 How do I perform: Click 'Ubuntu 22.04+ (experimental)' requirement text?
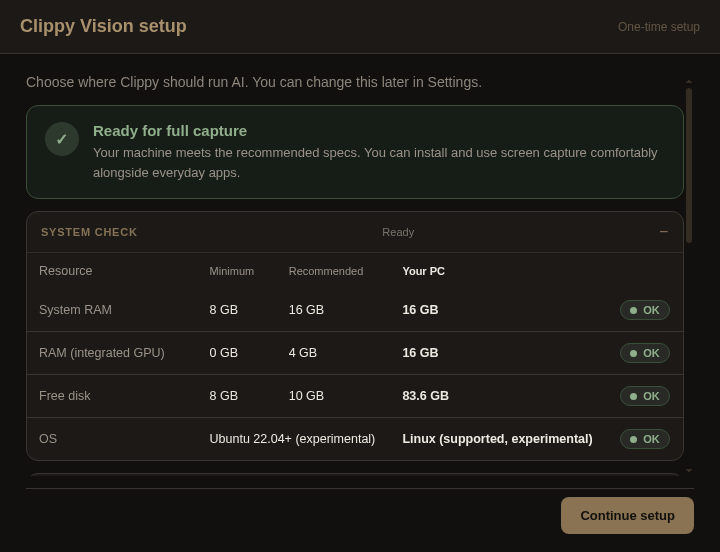tap(292, 439)
